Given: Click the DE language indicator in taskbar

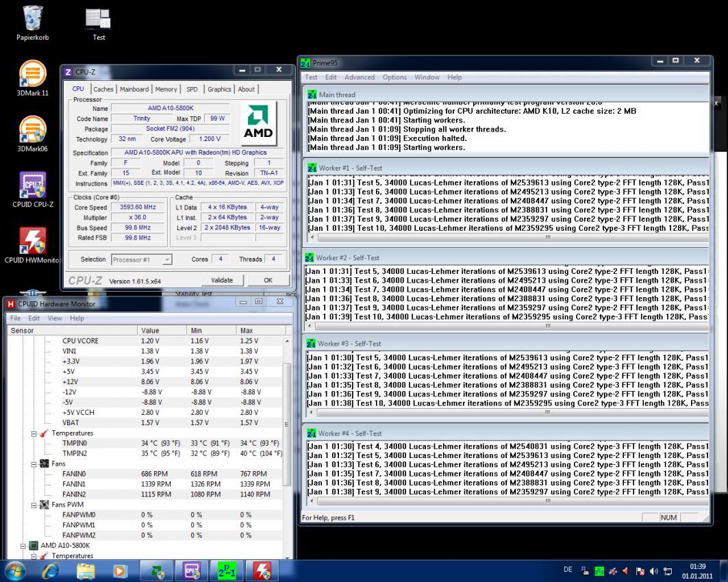Looking at the screenshot, I should (x=568, y=569).
